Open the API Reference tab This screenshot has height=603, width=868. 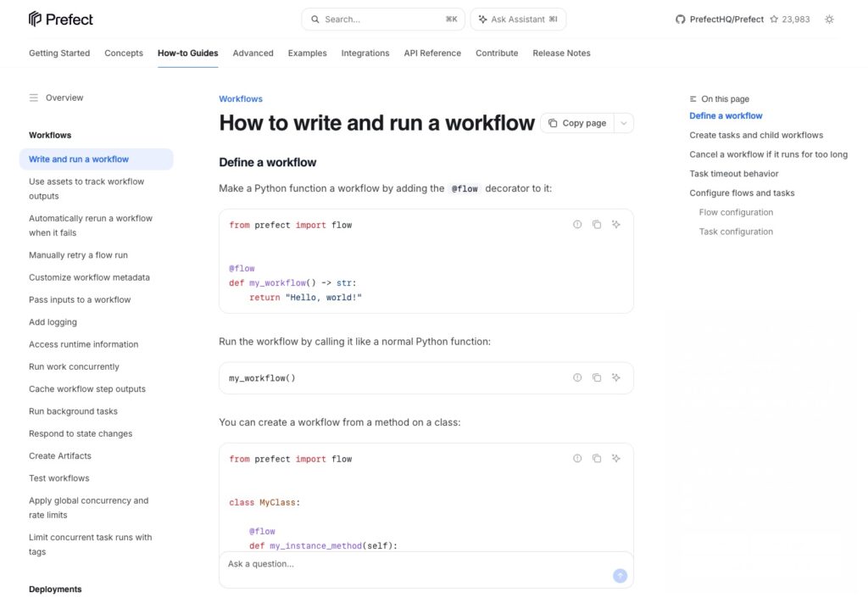pyautogui.click(x=432, y=53)
